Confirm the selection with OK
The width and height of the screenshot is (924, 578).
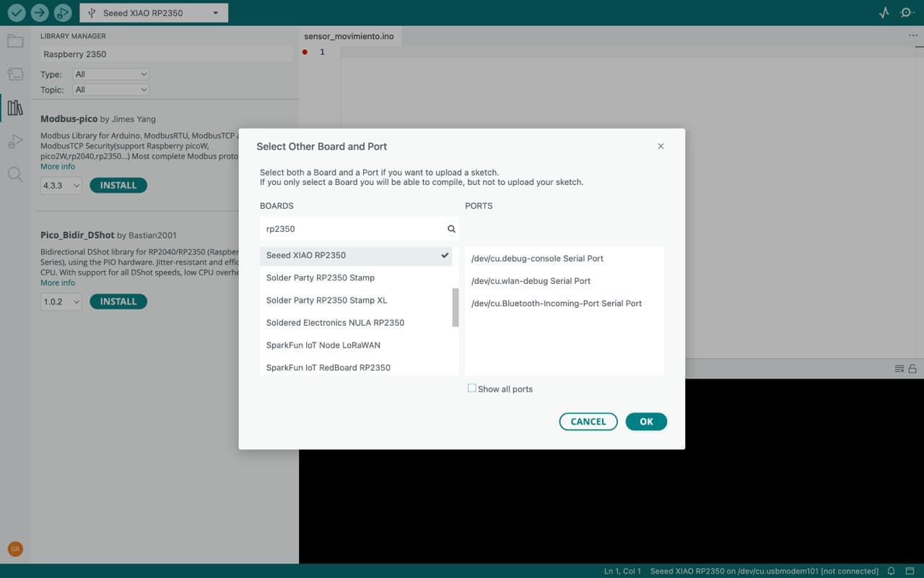[646, 422]
